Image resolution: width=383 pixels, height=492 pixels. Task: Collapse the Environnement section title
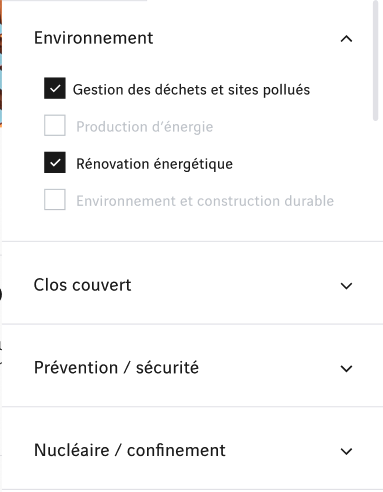tap(93, 38)
